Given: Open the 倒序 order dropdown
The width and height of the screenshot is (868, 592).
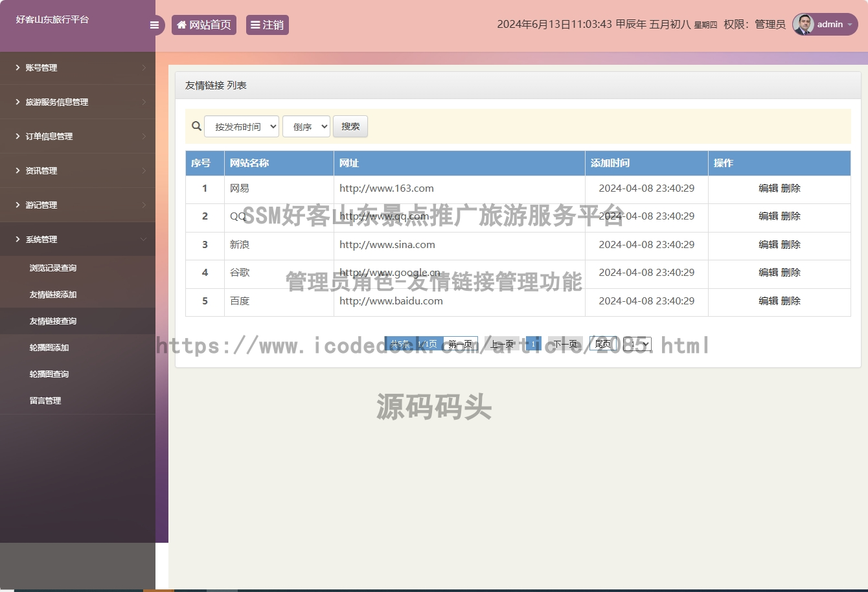Looking at the screenshot, I should point(306,126).
